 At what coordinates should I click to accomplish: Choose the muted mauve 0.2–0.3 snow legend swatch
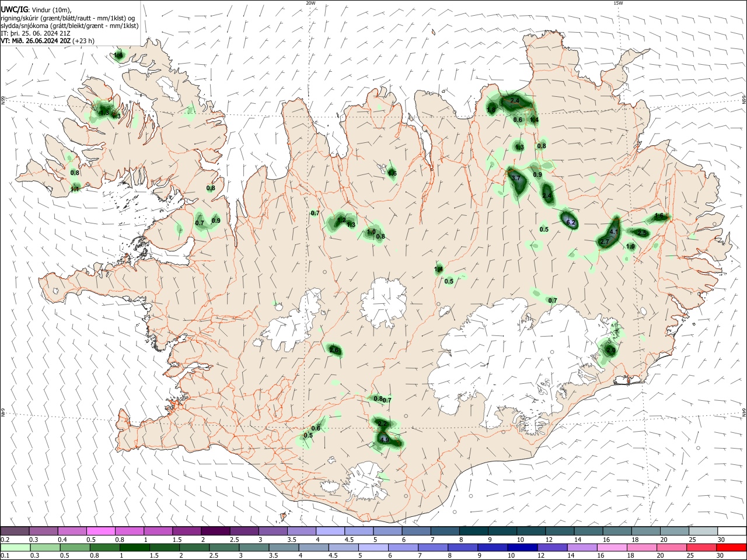pyautogui.click(x=15, y=531)
